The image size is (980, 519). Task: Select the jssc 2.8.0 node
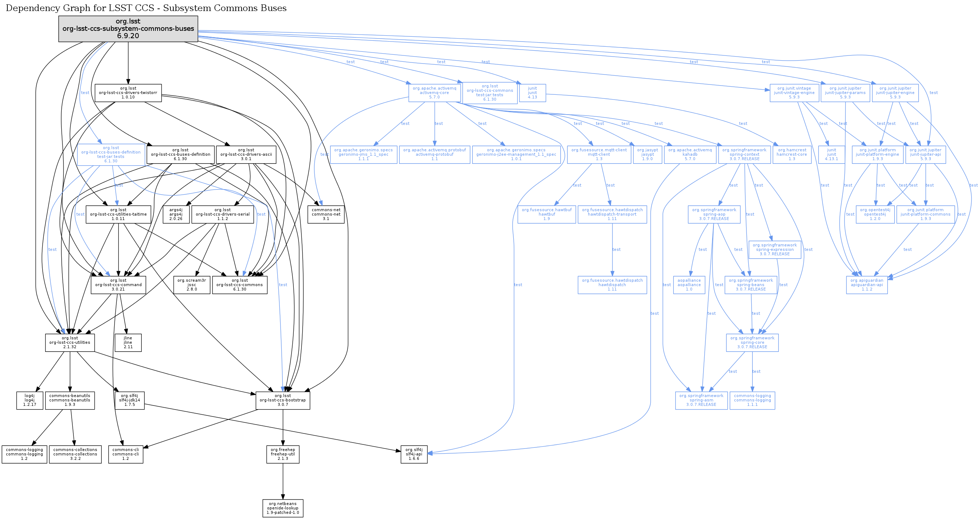[x=192, y=285]
